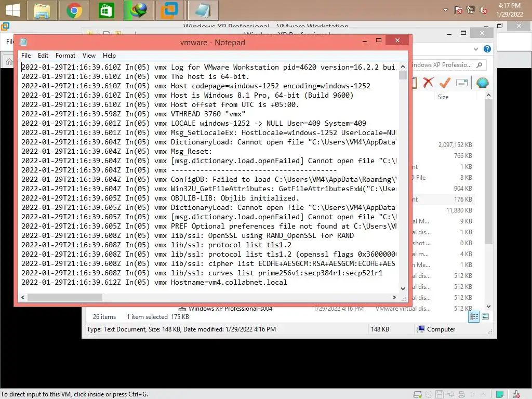Expand the Explorer ribbon chevron

tap(476, 49)
